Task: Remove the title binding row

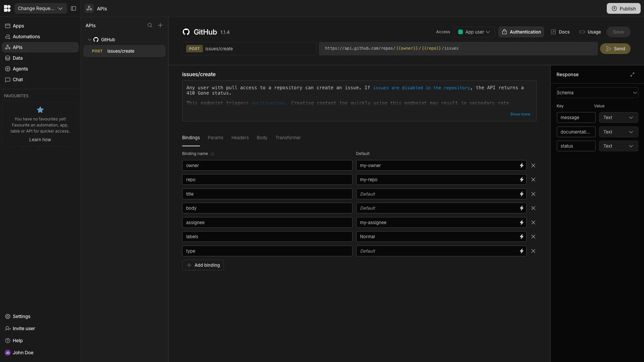Action: (x=533, y=194)
